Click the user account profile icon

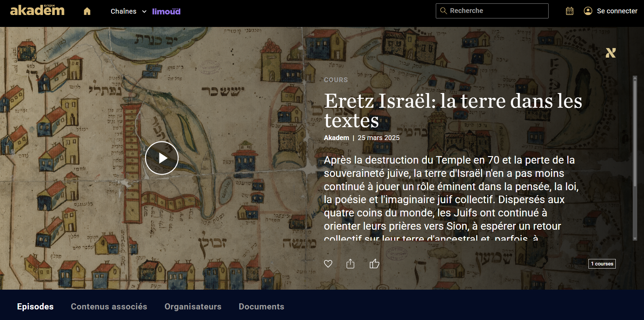[x=588, y=11]
